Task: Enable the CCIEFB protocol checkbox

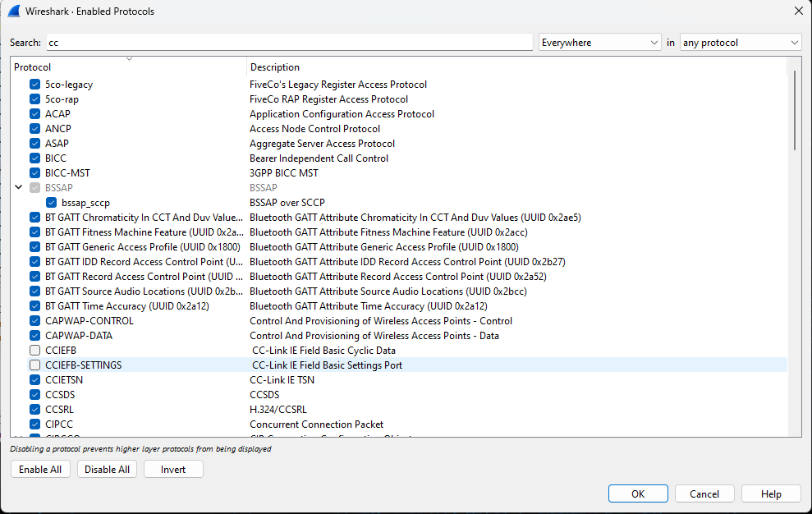Action: pyautogui.click(x=34, y=351)
